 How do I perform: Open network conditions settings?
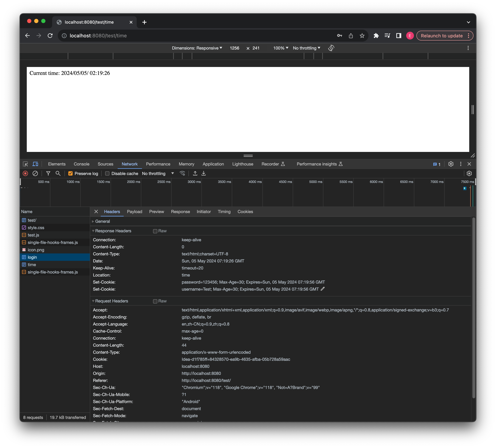click(182, 174)
